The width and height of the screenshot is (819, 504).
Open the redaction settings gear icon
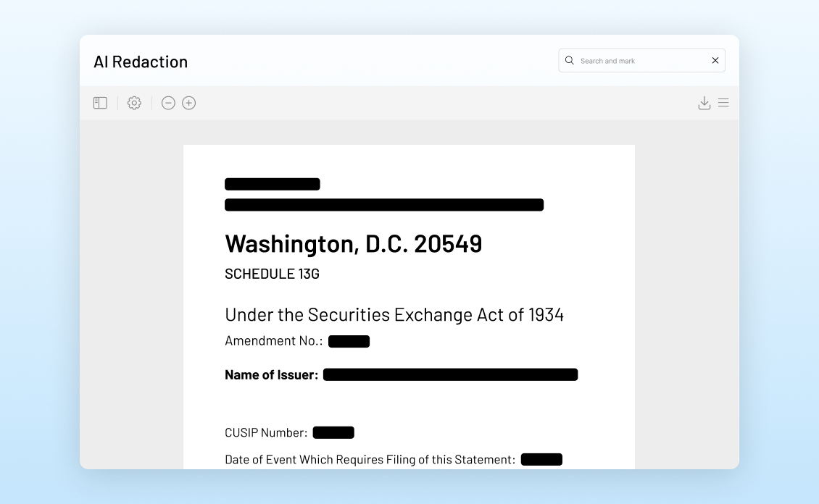click(x=134, y=103)
